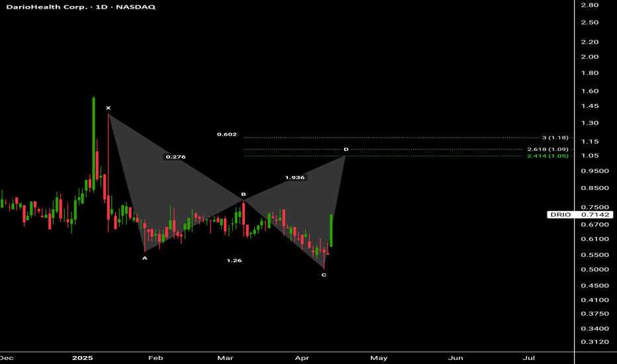
Task: Click the Feb label on time axis
Action: [156, 357]
